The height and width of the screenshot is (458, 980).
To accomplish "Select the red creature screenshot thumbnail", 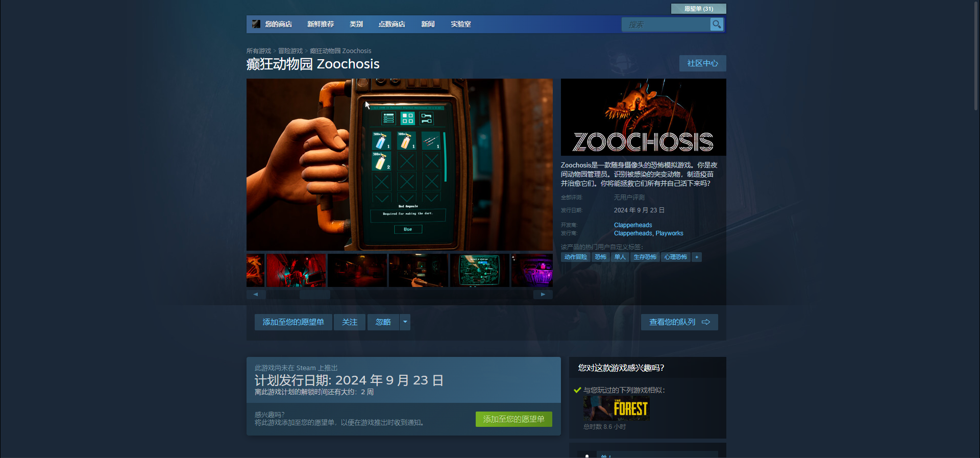I will pyautogui.click(x=296, y=270).
